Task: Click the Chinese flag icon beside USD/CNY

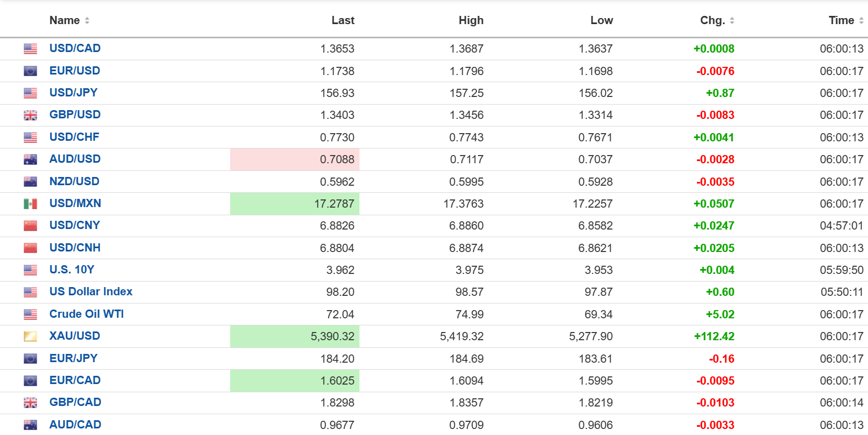Action: tap(30, 226)
